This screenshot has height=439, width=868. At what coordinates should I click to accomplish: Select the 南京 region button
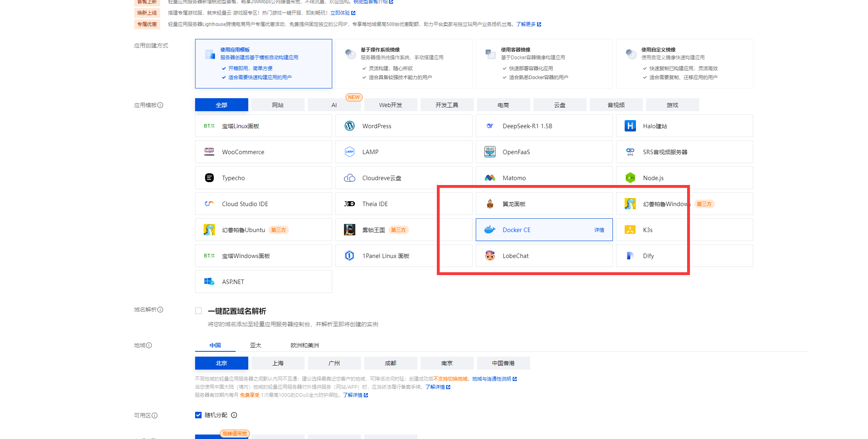tap(447, 363)
